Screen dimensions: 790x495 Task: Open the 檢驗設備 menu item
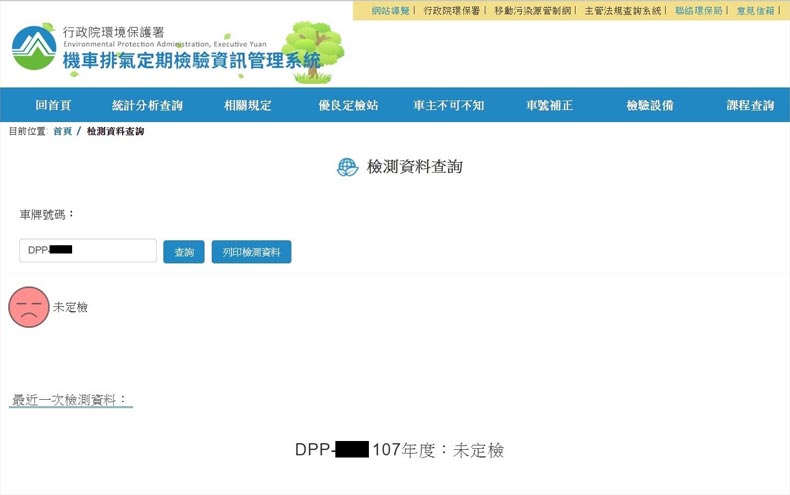click(650, 105)
